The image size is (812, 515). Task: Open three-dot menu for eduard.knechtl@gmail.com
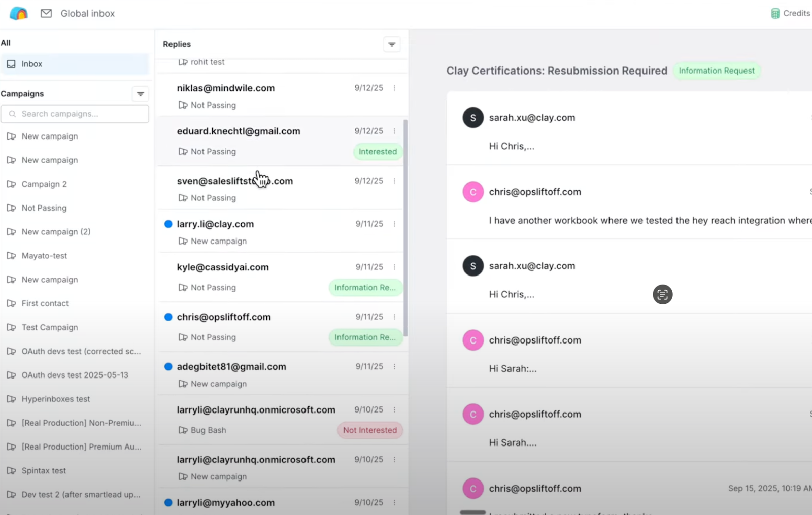394,131
